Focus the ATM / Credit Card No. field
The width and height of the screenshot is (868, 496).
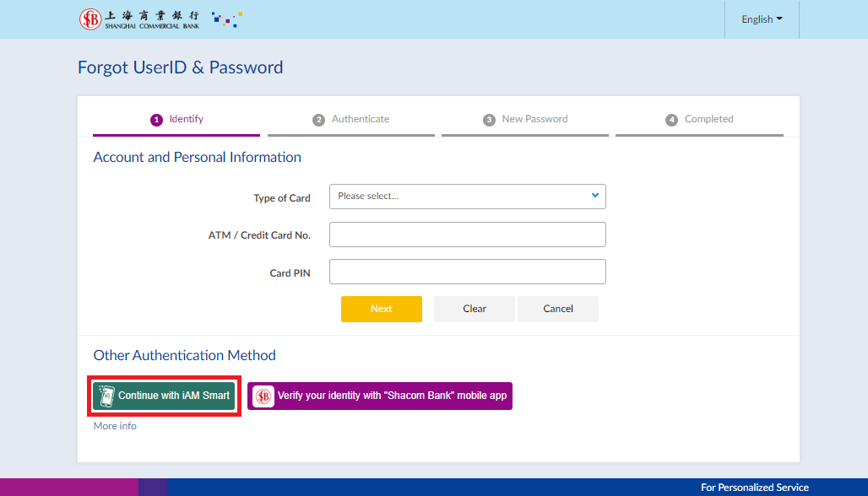click(467, 235)
